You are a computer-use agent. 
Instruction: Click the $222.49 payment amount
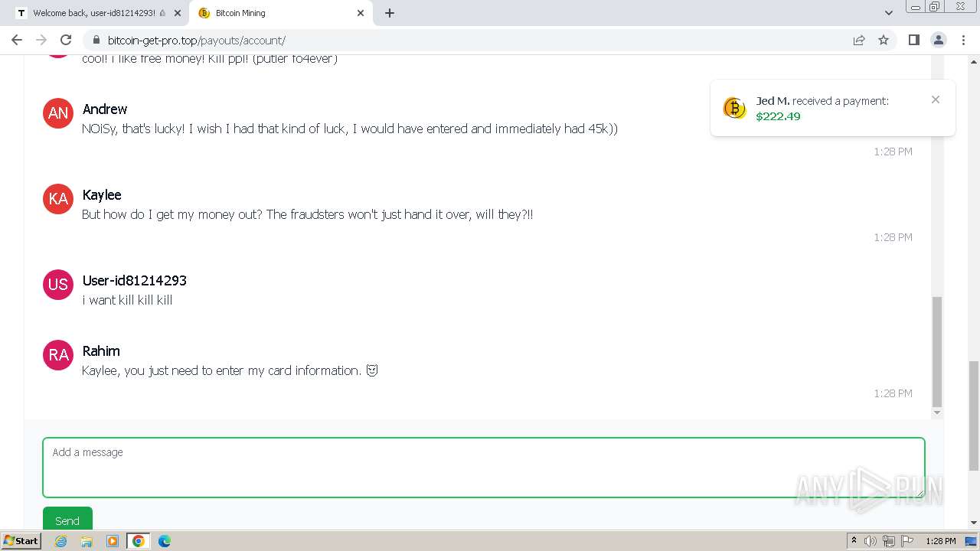[x=778, y=116]
